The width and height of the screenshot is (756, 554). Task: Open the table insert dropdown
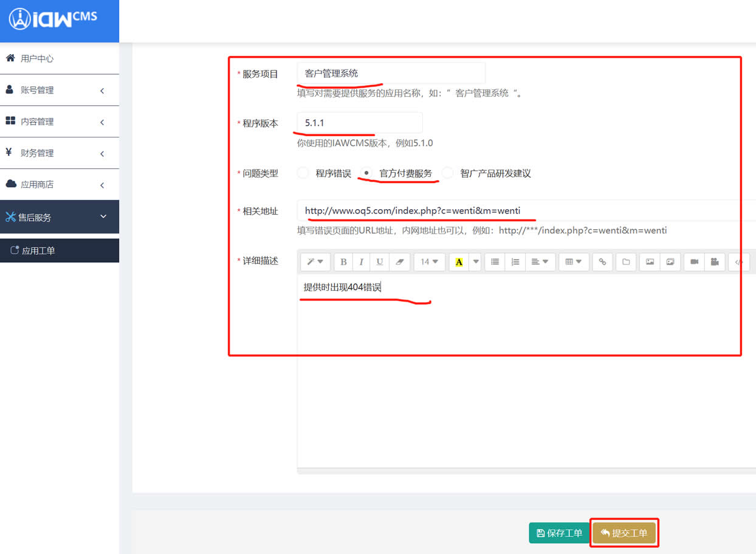(x=573, y=262)
